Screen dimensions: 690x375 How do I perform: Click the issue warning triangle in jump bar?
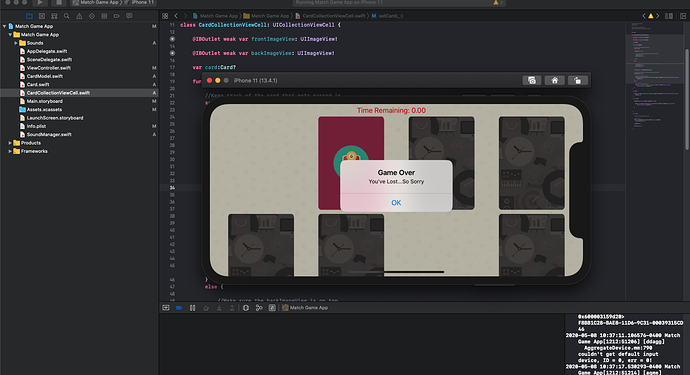[651, 16]
